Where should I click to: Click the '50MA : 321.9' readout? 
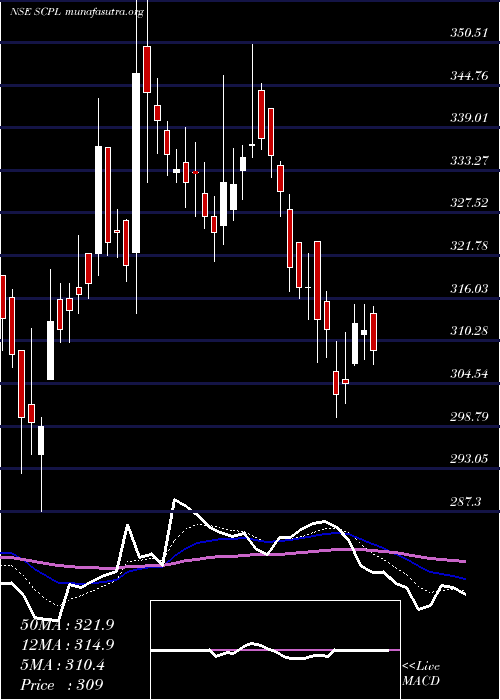tap(67, 625)
